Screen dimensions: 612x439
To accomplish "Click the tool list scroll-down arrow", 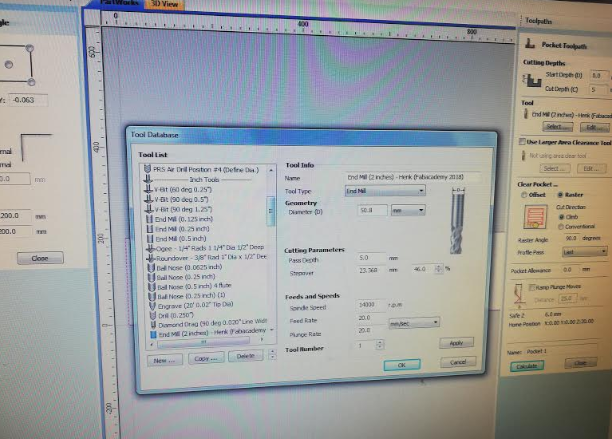I will click(272, 330).
